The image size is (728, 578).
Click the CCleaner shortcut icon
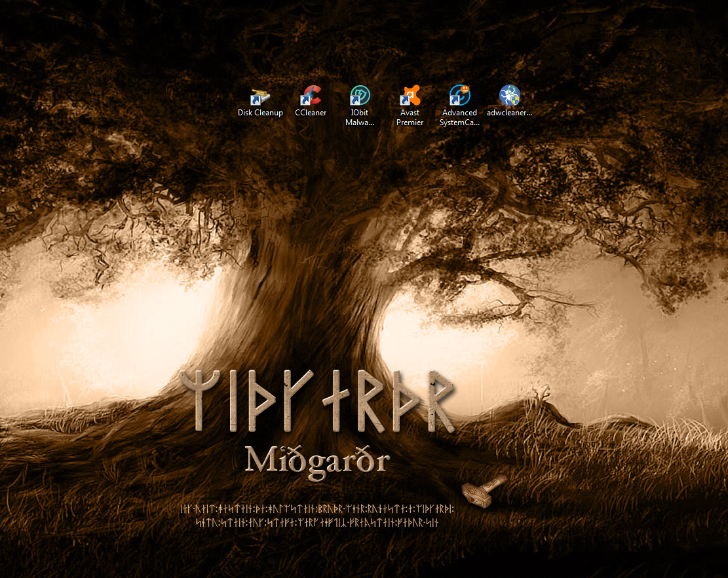pyautogui.click(x=311, y=96)
